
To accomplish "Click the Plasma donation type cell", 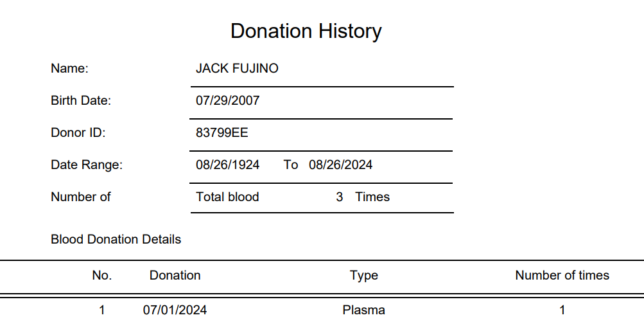I will pos(363,310).
